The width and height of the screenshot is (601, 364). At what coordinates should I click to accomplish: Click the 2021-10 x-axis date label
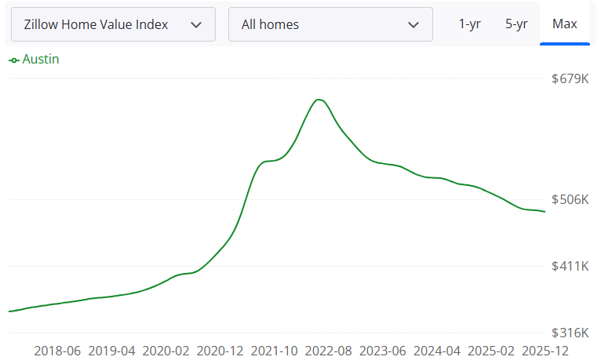(x=275, y=350)
